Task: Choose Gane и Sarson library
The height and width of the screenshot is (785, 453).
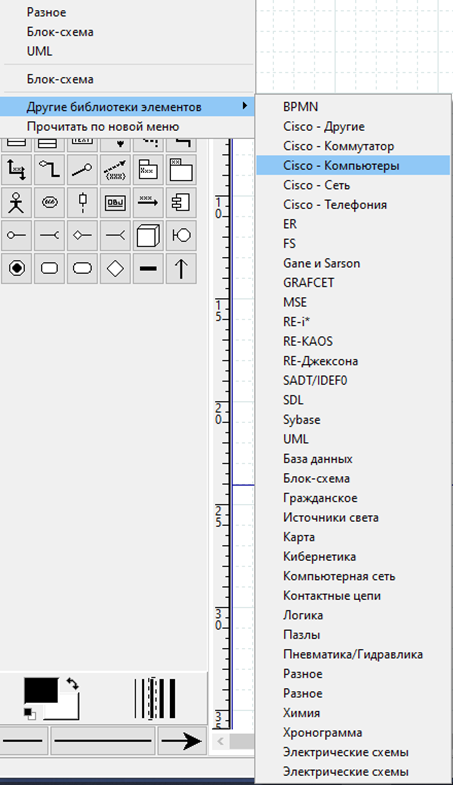Action: click(x=353, y=263)
